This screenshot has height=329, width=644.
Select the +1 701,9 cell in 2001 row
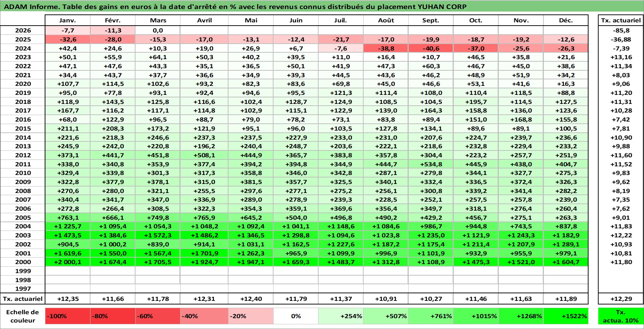click(204, 253)
